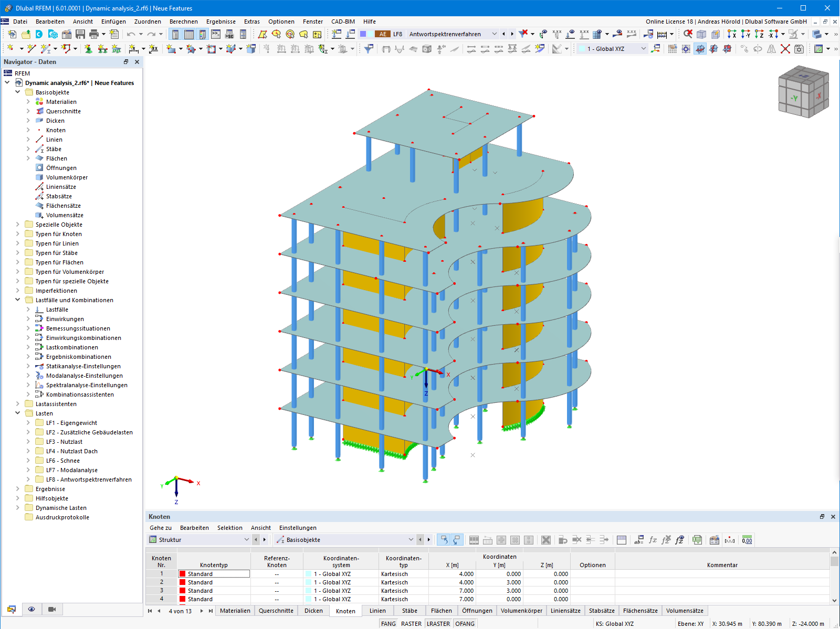Screen dimensions: 840x629
Task: Toggle RASTER grid in status bar
Action: click(x=411, y=623)
